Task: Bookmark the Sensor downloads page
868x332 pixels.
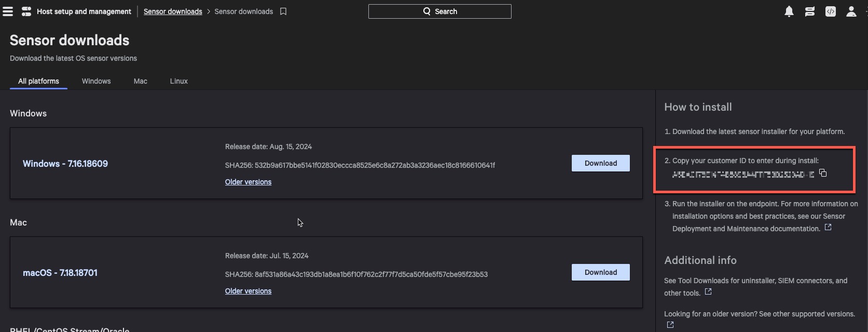Action: 283,11
